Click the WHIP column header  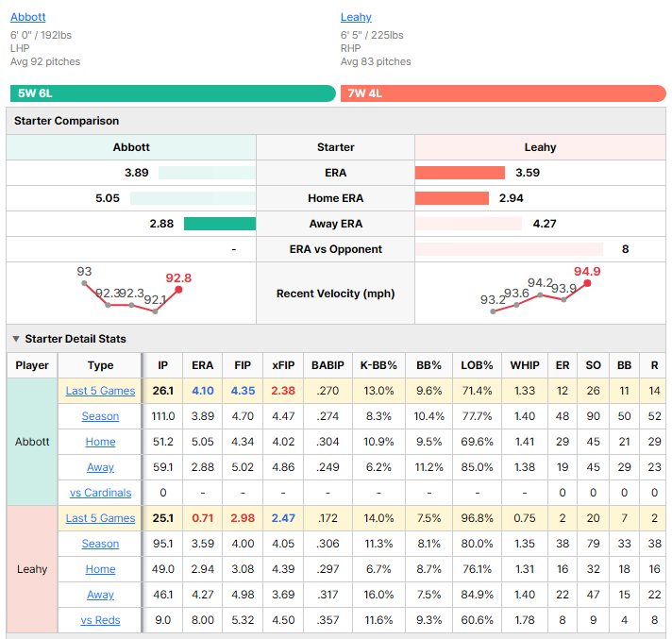pos(525,365)
